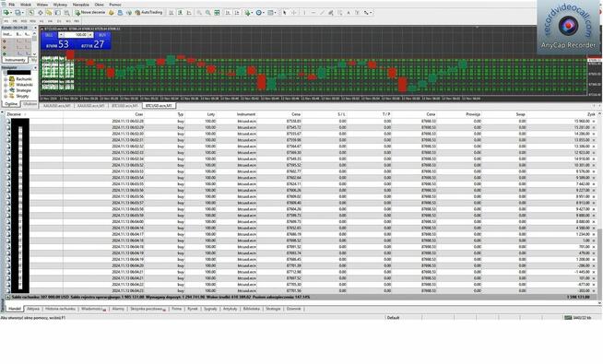Click the AutoTrading button

coord(148,13)
